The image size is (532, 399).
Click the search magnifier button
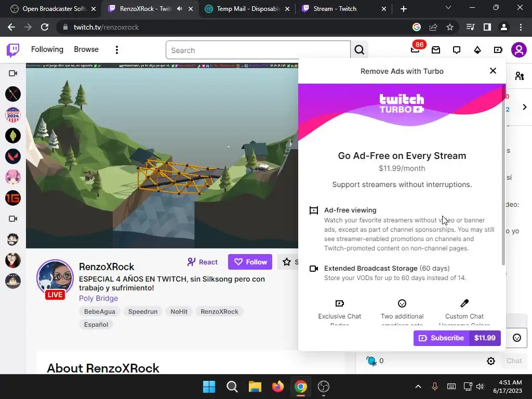[360, 50]
